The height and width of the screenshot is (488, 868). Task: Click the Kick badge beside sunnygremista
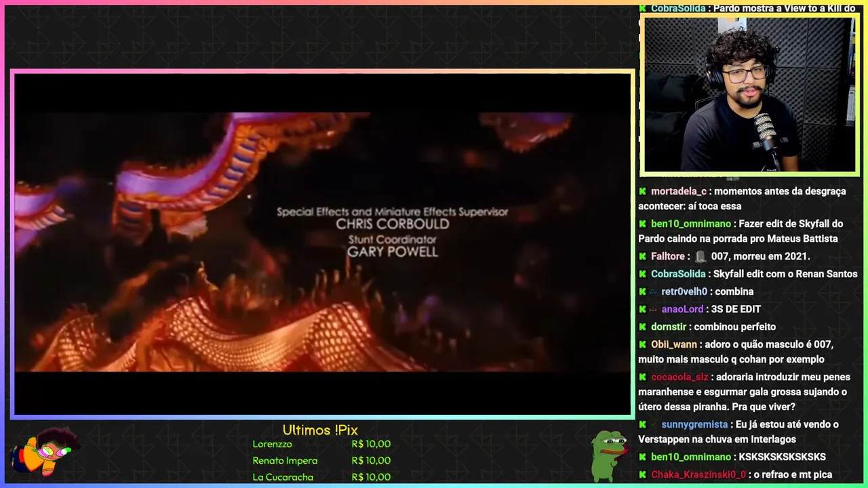click(642, 424)
